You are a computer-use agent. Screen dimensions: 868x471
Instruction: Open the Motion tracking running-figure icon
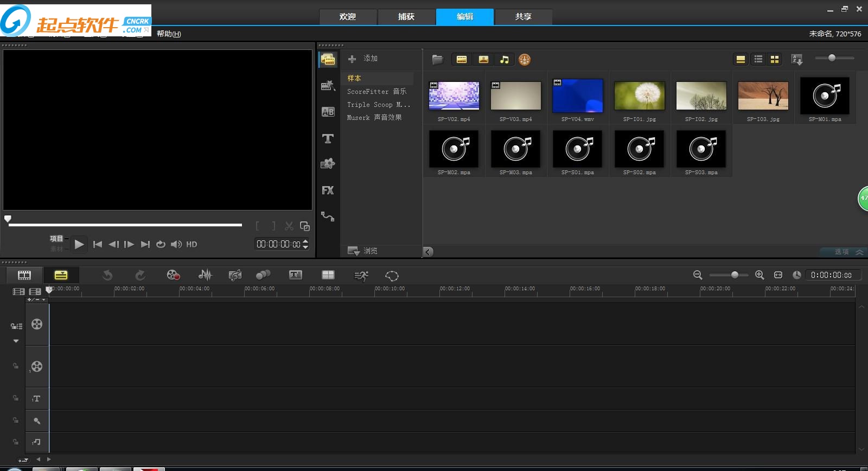click(361, 276)
